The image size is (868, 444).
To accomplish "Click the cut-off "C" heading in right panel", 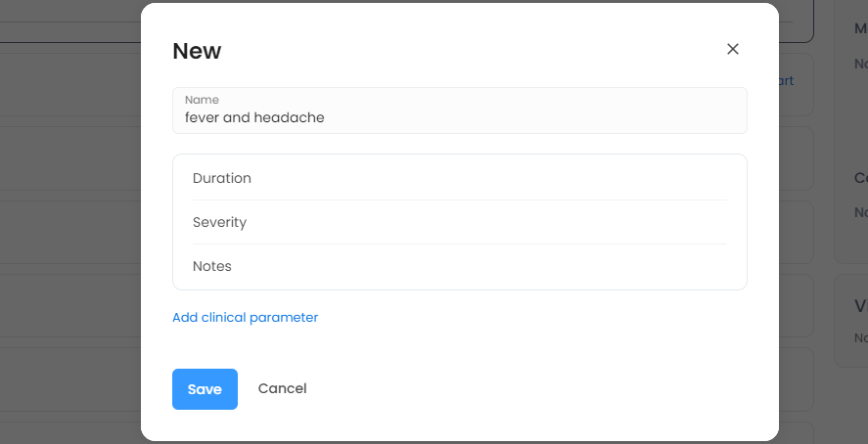I will click(861, 178).
